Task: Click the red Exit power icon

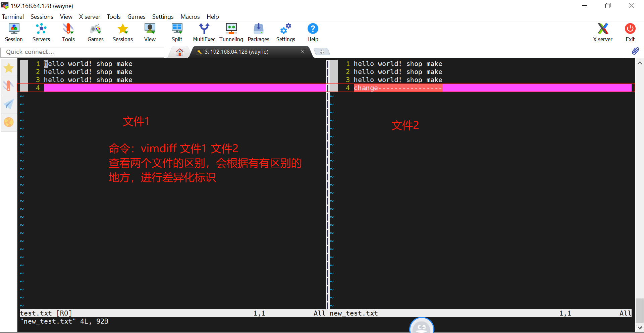Action: pyautogui.click(x=630, y=33)
